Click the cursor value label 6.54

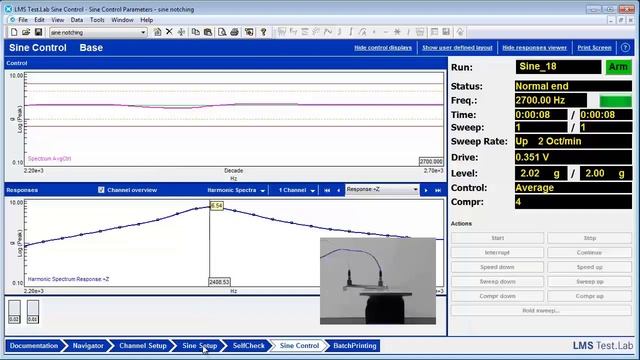(217, 206)
